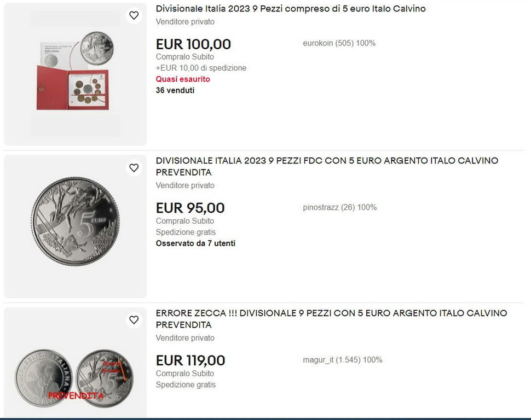The width and height of the screenshot is (531, 420).
Task: Save ERRORE ZECCA listing with heart icon
Action: 134,320
